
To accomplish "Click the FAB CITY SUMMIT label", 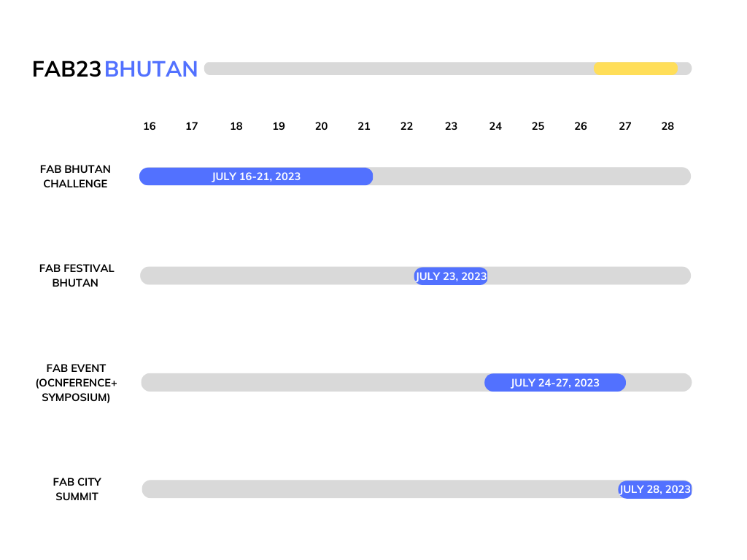I will 77,489.
